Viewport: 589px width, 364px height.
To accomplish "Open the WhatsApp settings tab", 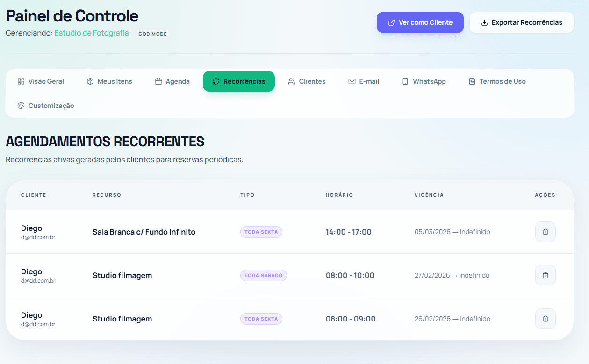I will pos(424,81).
